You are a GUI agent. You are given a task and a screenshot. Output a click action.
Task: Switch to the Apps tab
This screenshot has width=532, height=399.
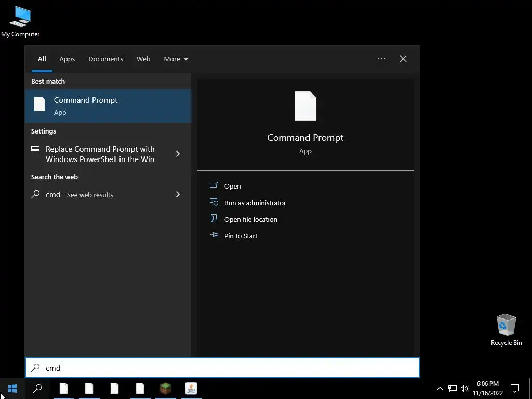(x=67, y=59)
